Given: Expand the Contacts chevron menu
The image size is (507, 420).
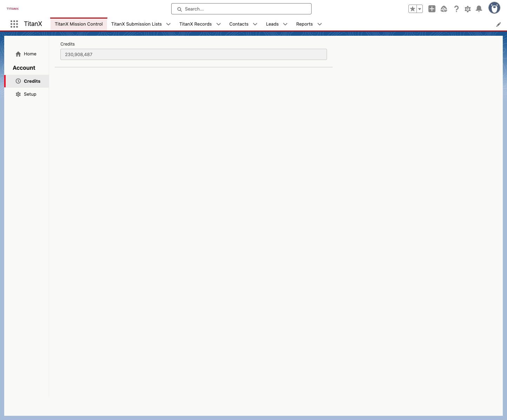Looking at the screenshot, I should [x=255, y=24].
